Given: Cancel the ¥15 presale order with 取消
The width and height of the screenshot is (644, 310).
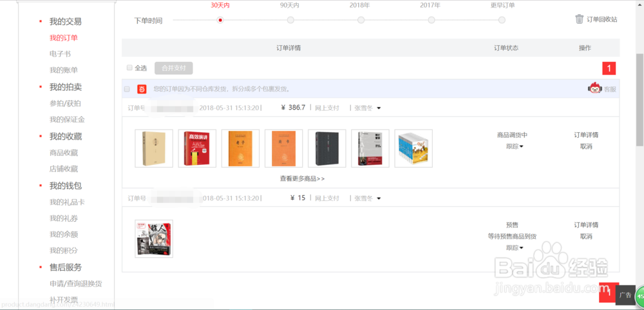Looking at the screenshot, I should 586,237.
